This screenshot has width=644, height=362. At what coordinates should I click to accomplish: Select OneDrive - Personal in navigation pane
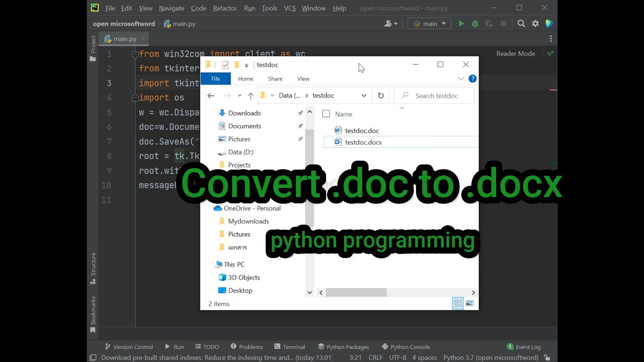point(252,208)
